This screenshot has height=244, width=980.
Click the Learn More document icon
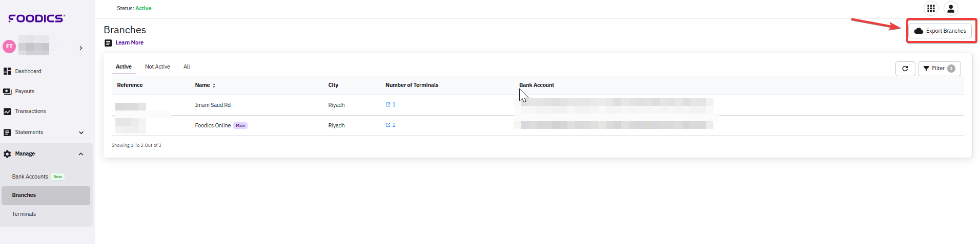coord(108,43)
